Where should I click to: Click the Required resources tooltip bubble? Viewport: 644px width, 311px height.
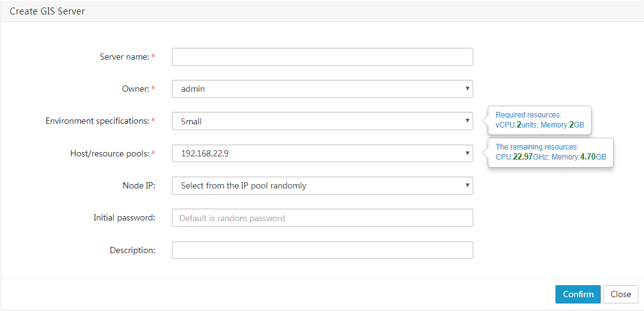coord(540,120)
